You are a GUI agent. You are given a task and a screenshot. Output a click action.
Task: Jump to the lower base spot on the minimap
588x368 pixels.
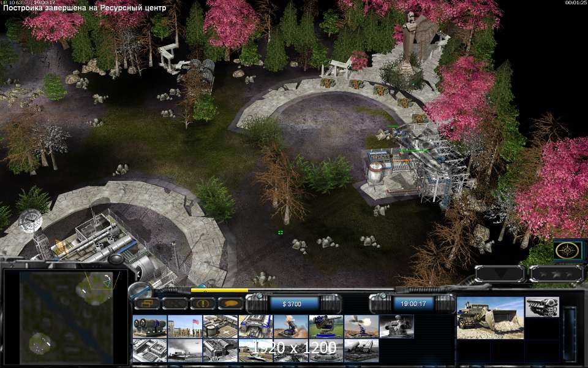[40, 343]
